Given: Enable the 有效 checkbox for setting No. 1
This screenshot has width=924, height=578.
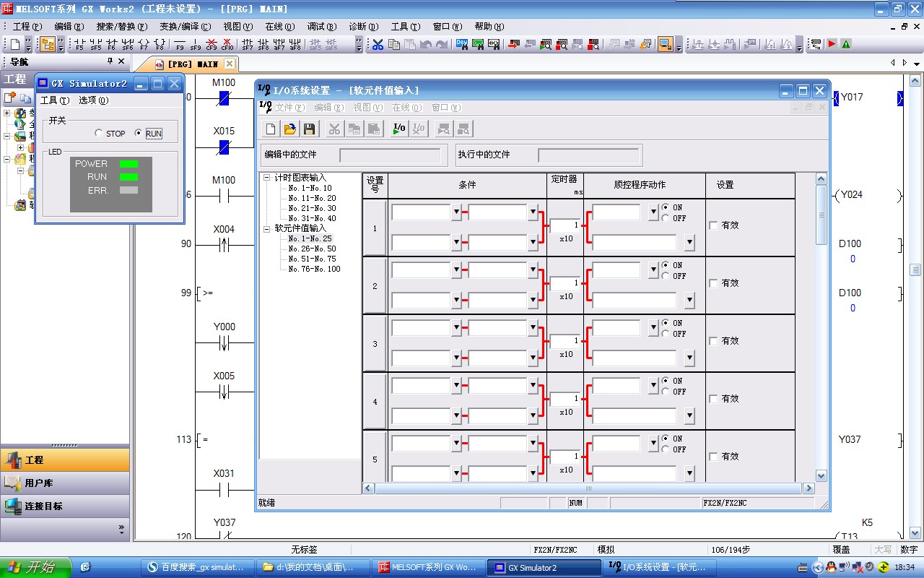Looking at the screenshot, I should (714, 225).
